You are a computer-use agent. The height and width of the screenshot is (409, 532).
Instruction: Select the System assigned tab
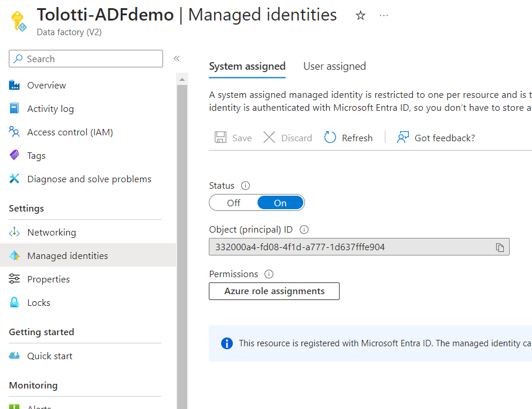point(247,66)
